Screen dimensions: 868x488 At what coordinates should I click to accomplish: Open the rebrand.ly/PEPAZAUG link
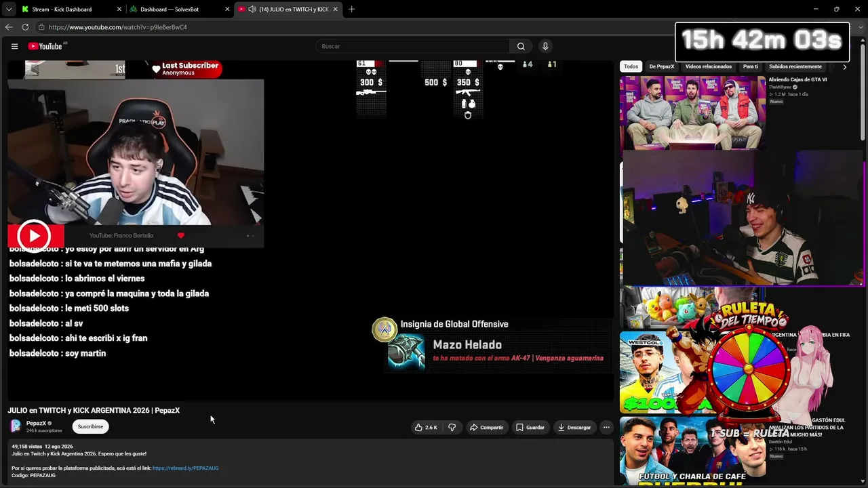tap(185, 468)
